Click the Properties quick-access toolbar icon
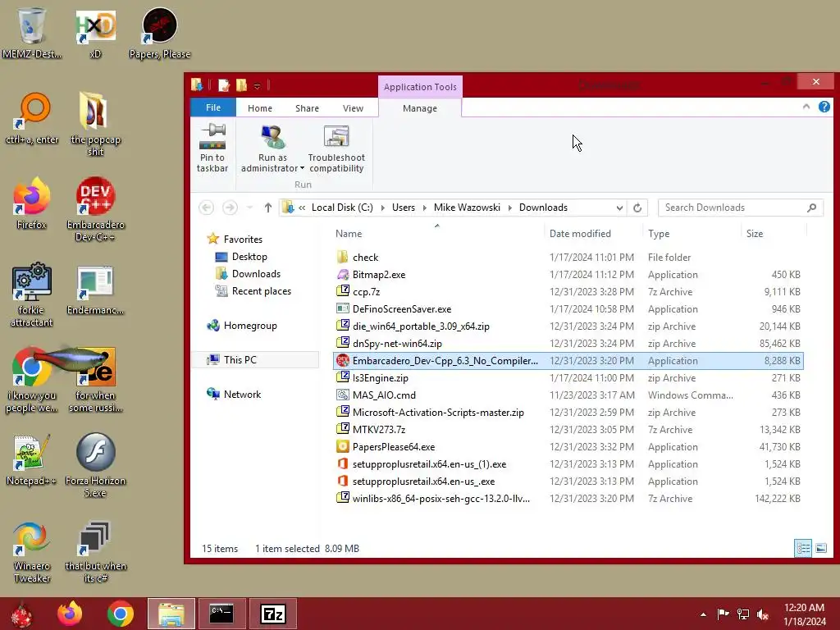Screen dimensions: 840x630 pos(224,85)
